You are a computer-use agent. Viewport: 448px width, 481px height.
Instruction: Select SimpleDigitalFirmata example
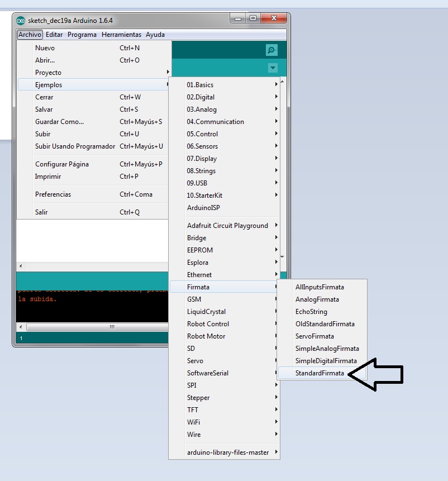322,360
